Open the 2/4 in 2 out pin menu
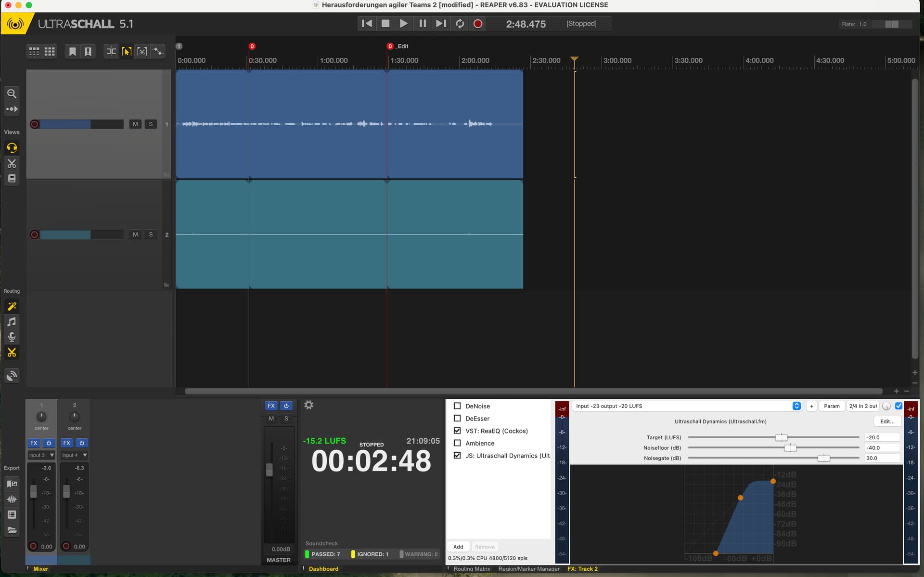Viewport: 924px width, 577px height. [863, 406]
